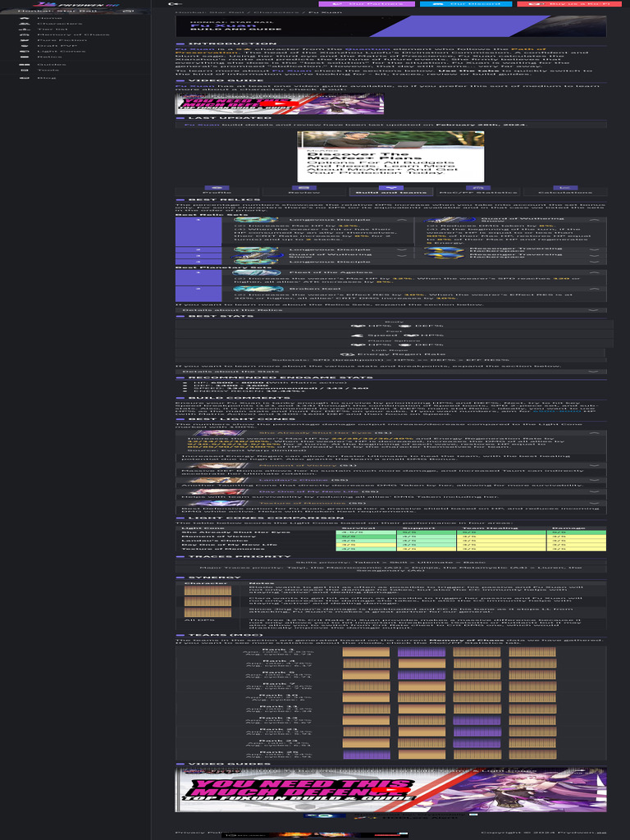
Task: Click the Home icon in sidebar
Action: [24, 18]
